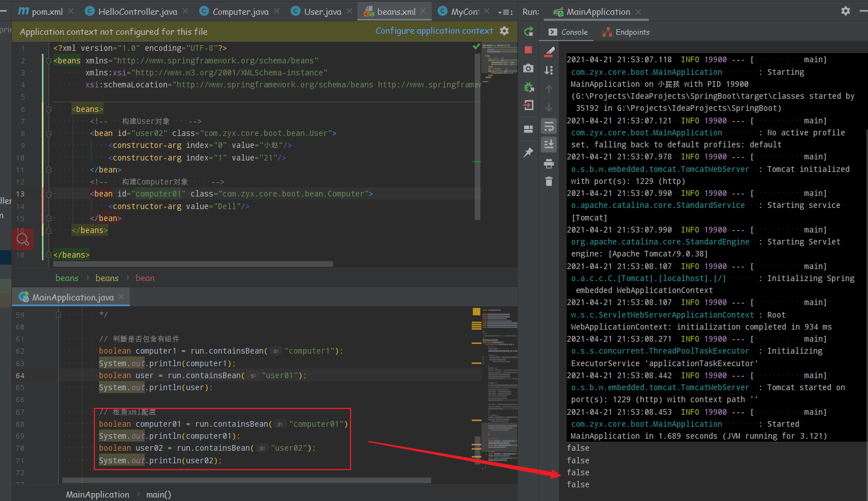Click the fold end marker on line 11
Screen dimensions: 868x501
pos(49,170)
